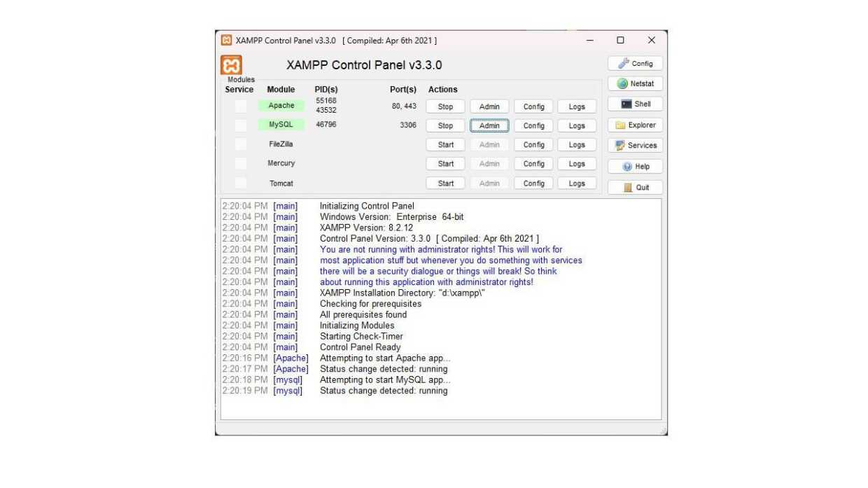The image size is (868, 488).
Task: Open Config via the wrench icon
Action: [x=634, y=63]
